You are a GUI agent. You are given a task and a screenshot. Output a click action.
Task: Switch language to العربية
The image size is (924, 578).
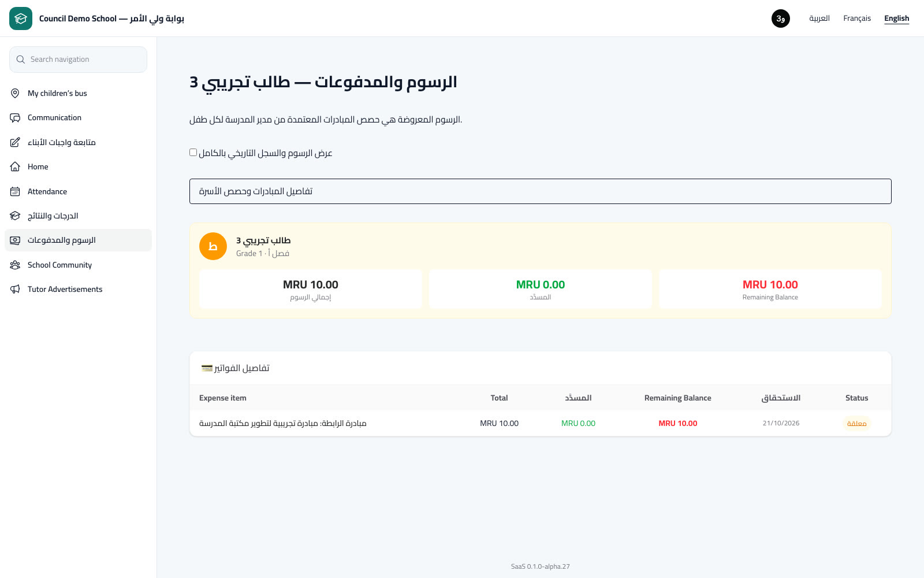coord(819,18)
